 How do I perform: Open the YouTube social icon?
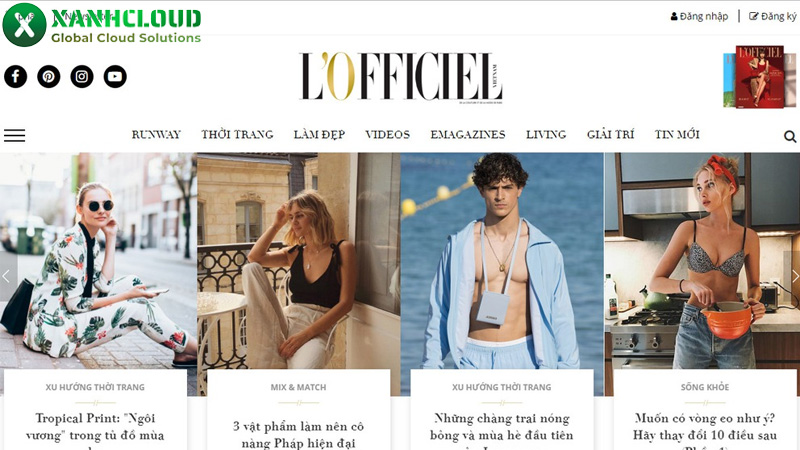115,77
